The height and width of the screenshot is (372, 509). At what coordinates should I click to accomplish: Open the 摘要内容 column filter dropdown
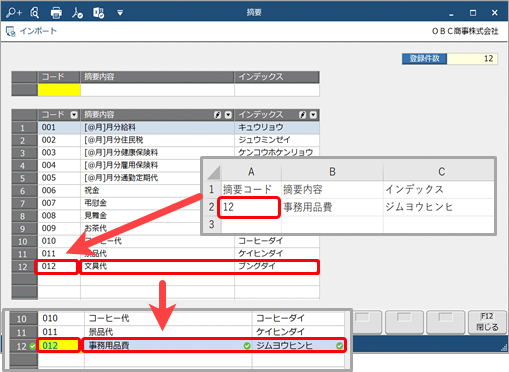(x=228, y=115)
